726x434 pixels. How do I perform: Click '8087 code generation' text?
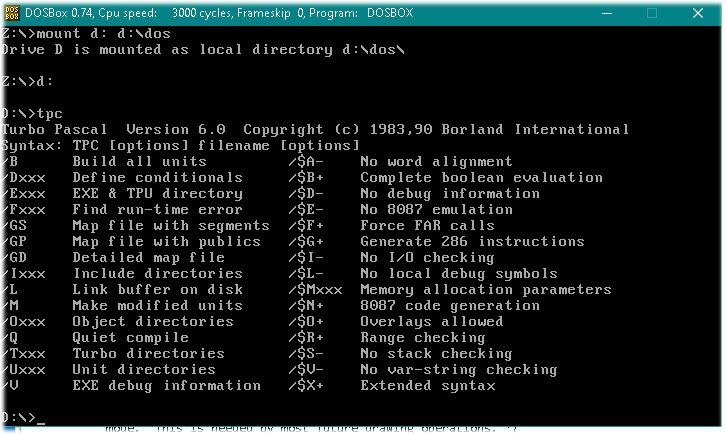[450, 305]
